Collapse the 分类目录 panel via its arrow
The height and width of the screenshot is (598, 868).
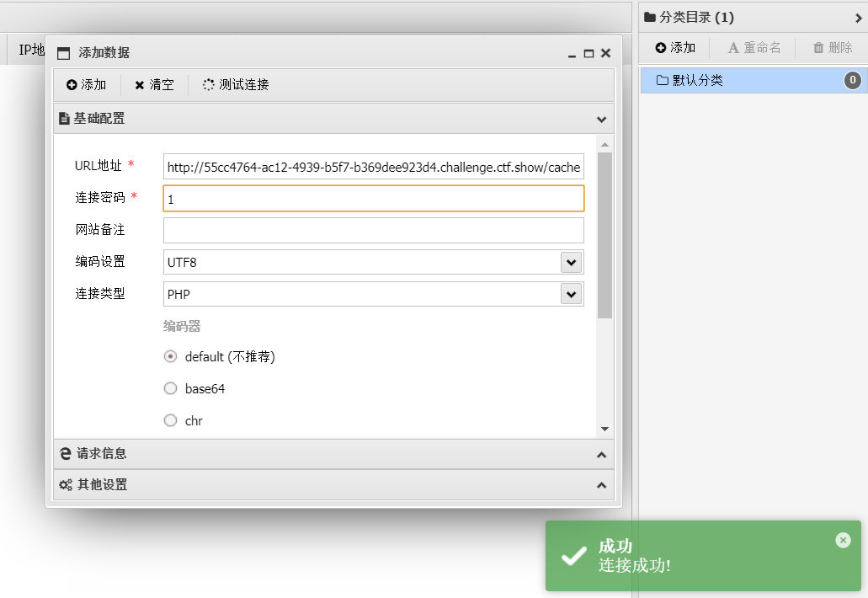859,18
